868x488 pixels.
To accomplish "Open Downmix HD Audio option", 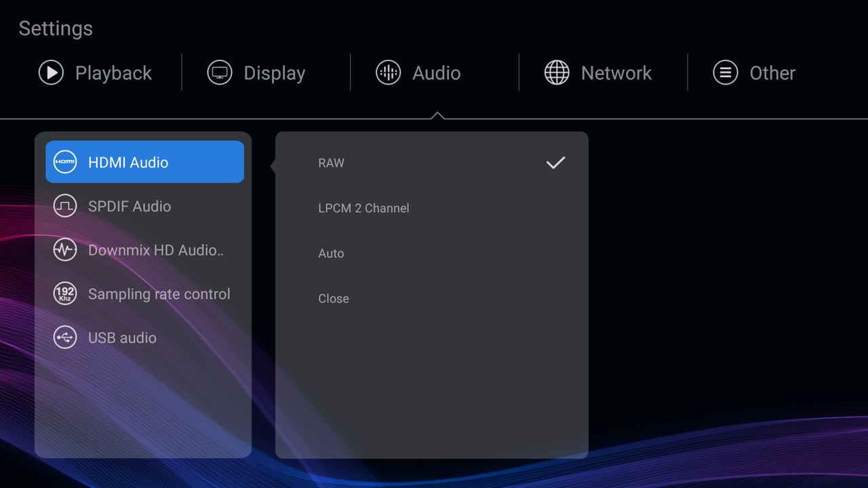I will click(x=144, y=250).
